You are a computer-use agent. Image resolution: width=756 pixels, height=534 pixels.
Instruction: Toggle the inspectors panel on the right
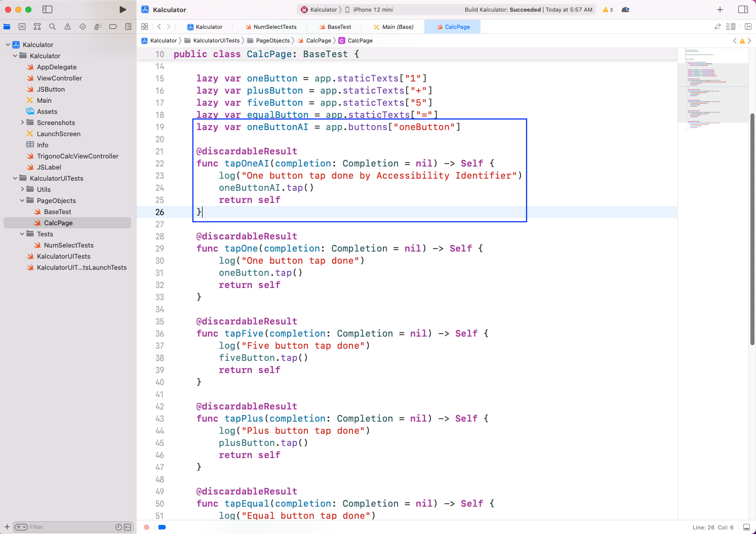tap(743, 10)
